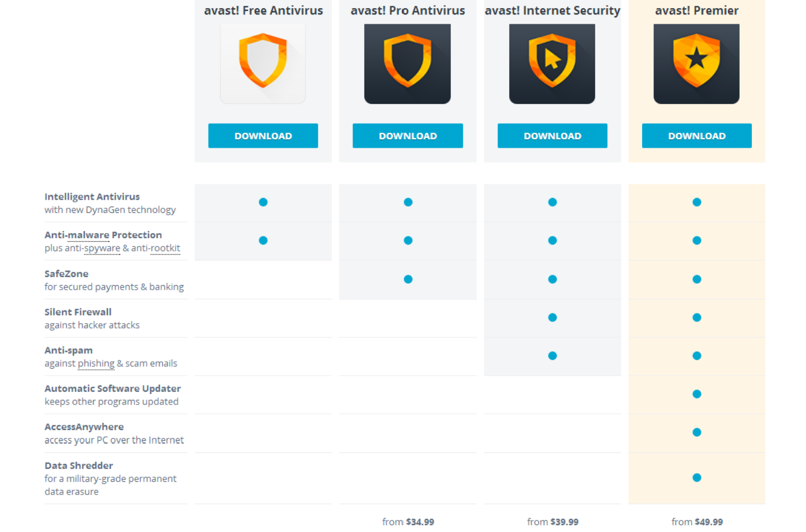
Task: Download avast! Premier
Action: pos(697,136)
